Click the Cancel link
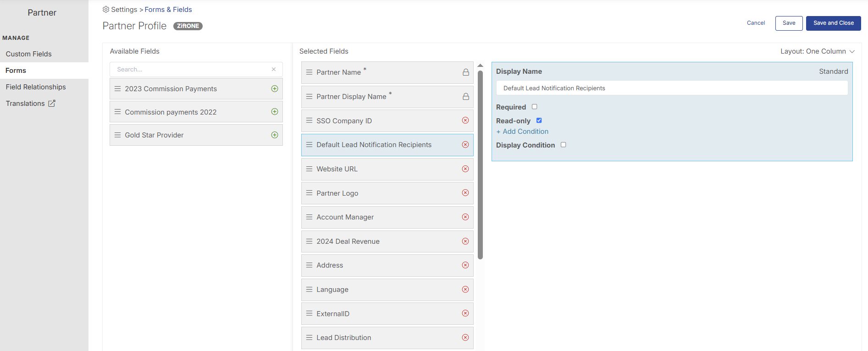Image resolution: width=868 pixels, height=351 pixels. tap(756, 23)
